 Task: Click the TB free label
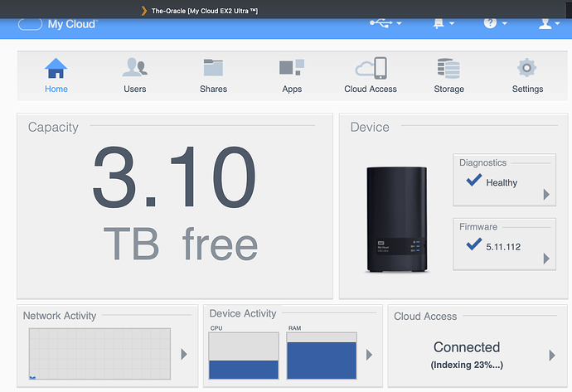[181, 243]
